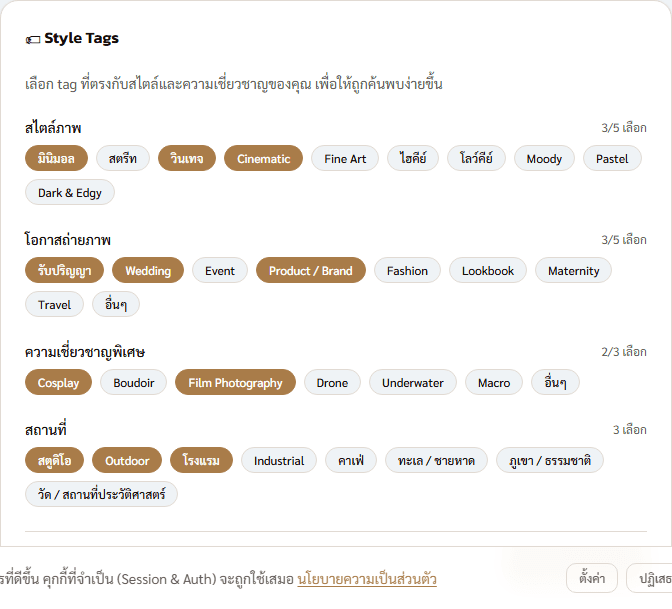Open the นโยบายความเป็นส่วนตัว link
This screenshot has height=609, width=672.
[367, 579]
